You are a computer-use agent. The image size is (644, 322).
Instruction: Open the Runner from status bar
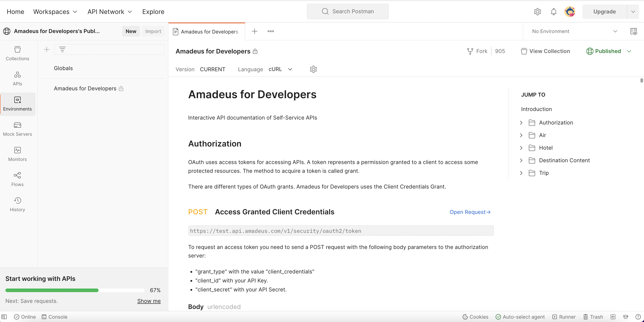pos(564,317)
